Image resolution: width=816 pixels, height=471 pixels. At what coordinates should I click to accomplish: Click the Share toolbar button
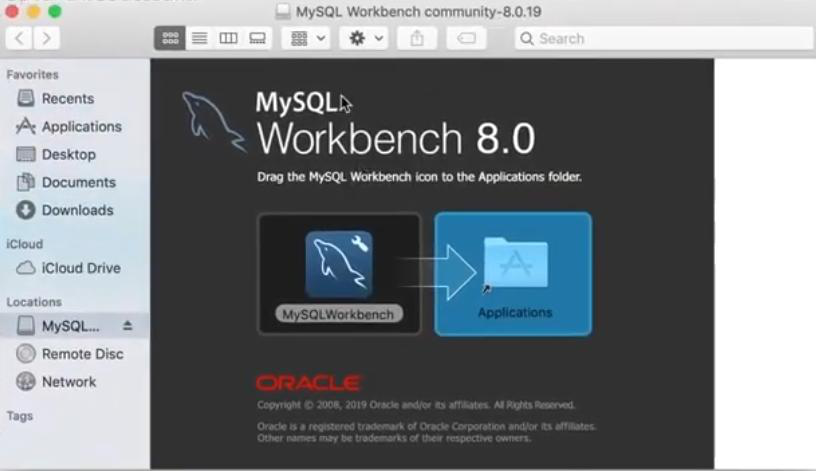[417, 39]
